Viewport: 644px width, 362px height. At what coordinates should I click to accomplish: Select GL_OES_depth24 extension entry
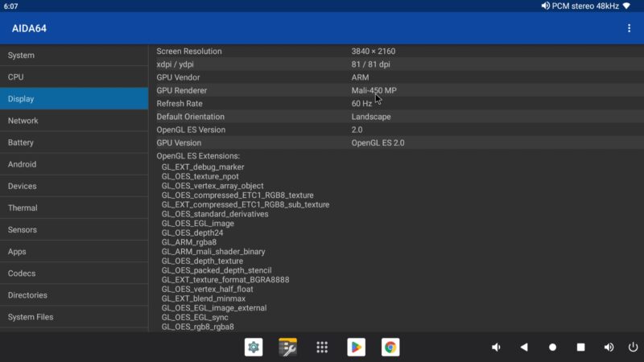pos(192,232)
